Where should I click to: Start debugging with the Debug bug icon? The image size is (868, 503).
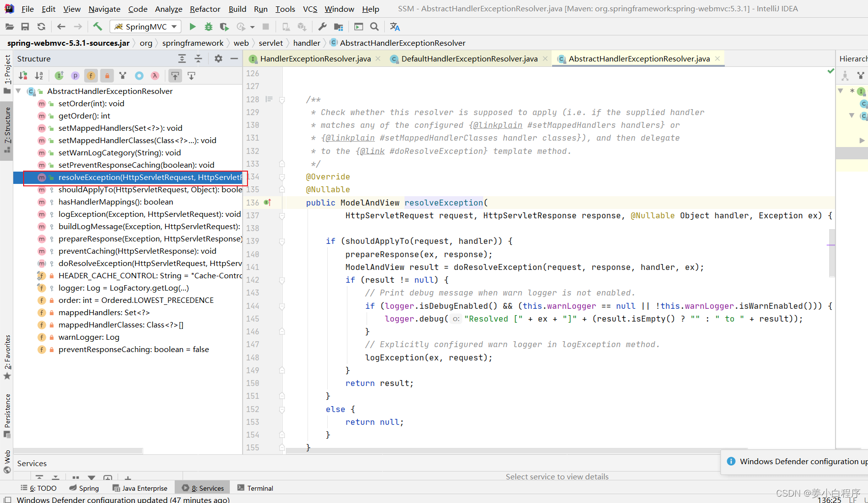[208, 27]
